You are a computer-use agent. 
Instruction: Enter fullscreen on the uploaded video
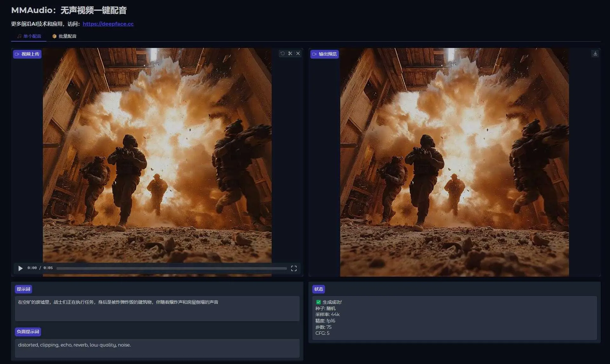pos(294,268)
